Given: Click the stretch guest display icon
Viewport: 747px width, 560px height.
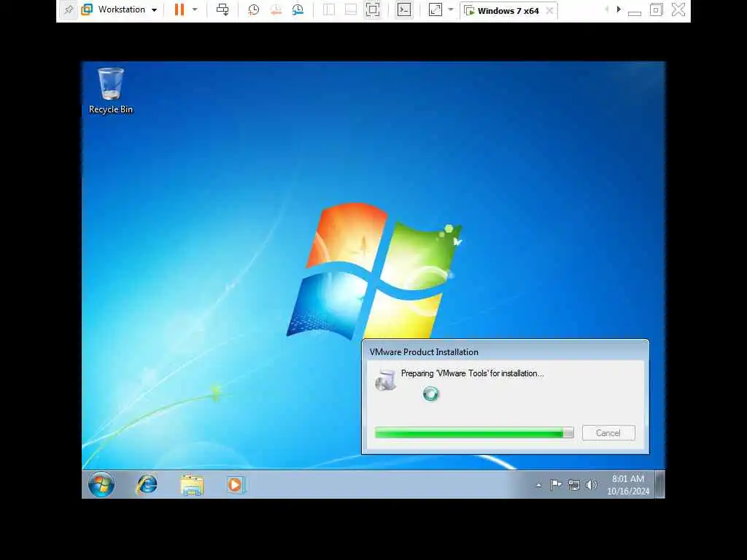Looking at the screenshot, I should click(436, 9).
